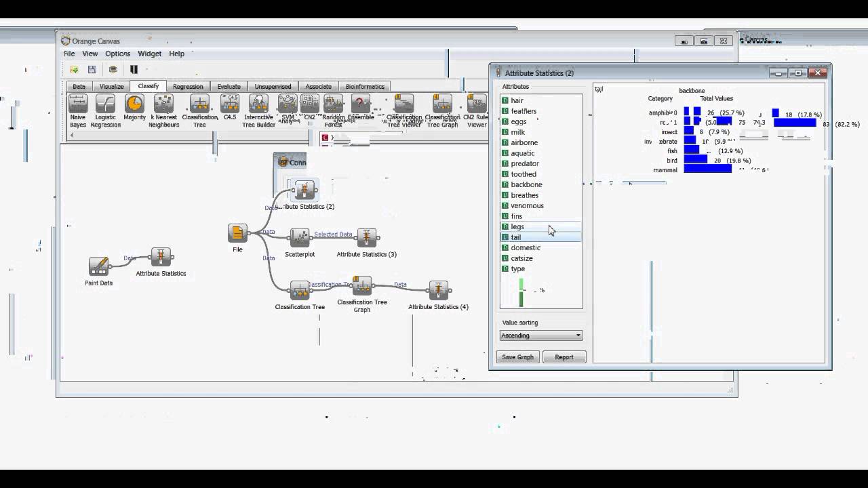Switch to the Unsupervised tab

click(x=273, y=87)
